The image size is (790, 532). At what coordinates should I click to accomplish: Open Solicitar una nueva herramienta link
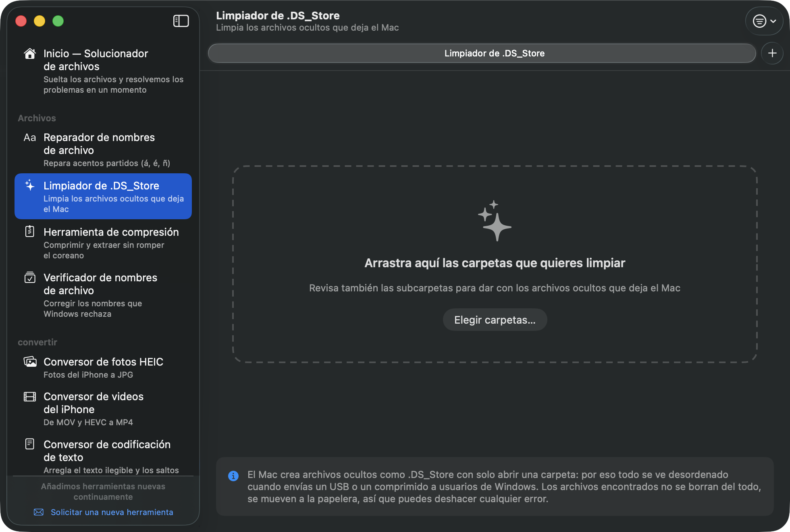click(112, 512)
